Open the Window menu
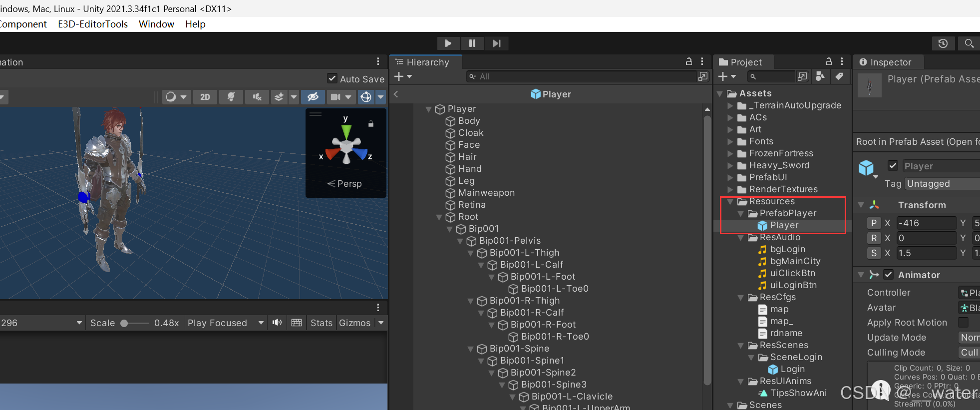This screenshot has width=980, height=410. [x=156, y=24]
